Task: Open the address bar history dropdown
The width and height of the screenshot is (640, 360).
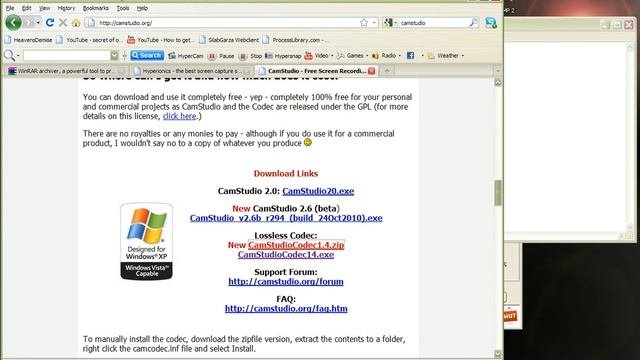Action: tap(374, 23)
